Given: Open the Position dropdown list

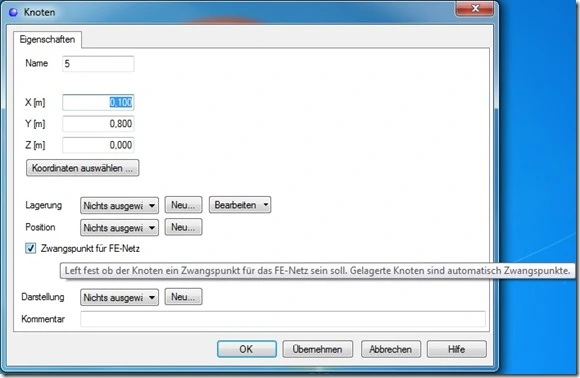Looking at the screenshot, I should (119, 227).
